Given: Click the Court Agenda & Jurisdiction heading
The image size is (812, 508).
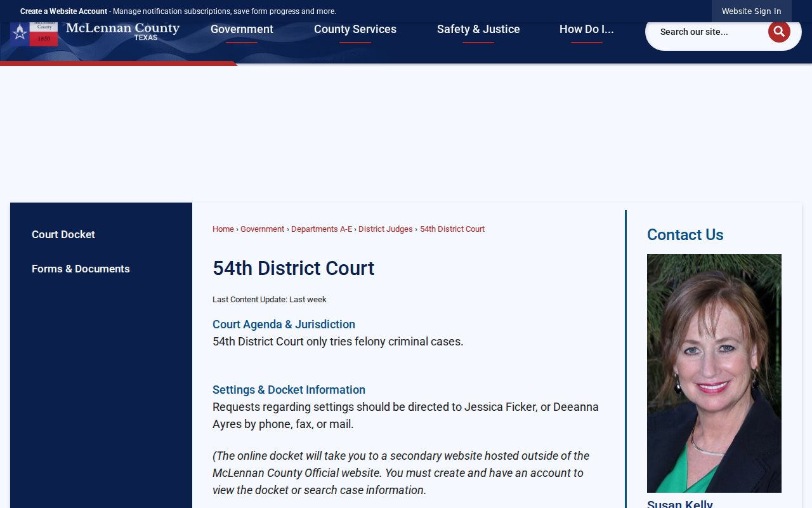Looking at the screenshot, I should (x=284, y=324).
